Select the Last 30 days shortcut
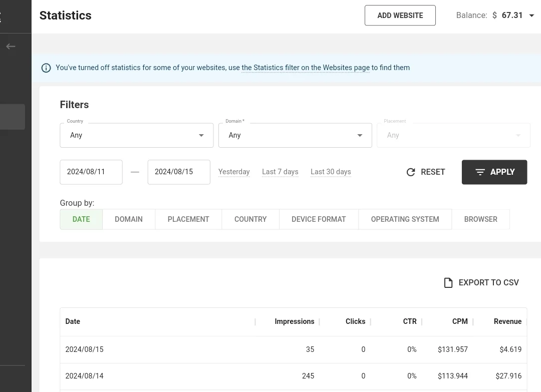 click(331, 172)
